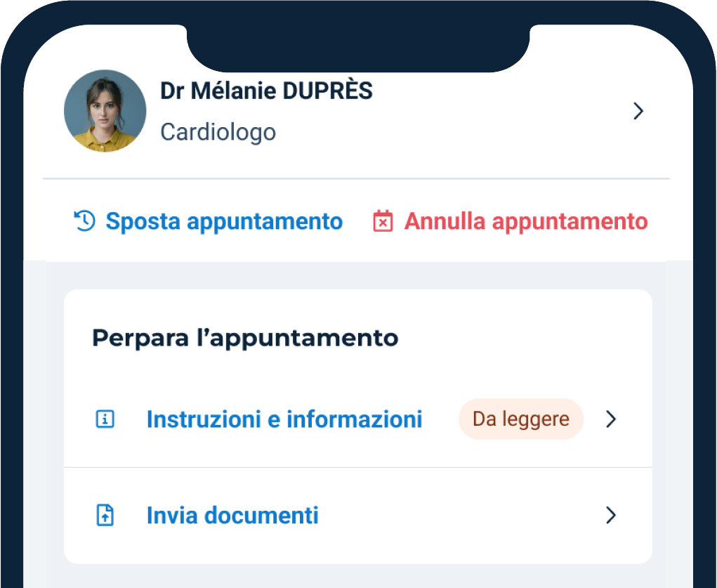Select the clock-reschedule icon beside Sposta appuntamento
The height and width of the screenshot is (588, 717).
click(84, 221)
